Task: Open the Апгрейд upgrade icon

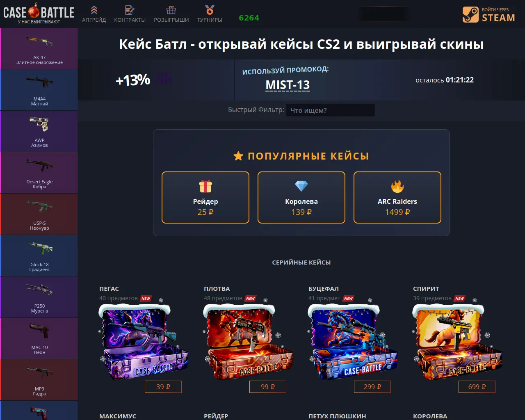Action: 94,10
